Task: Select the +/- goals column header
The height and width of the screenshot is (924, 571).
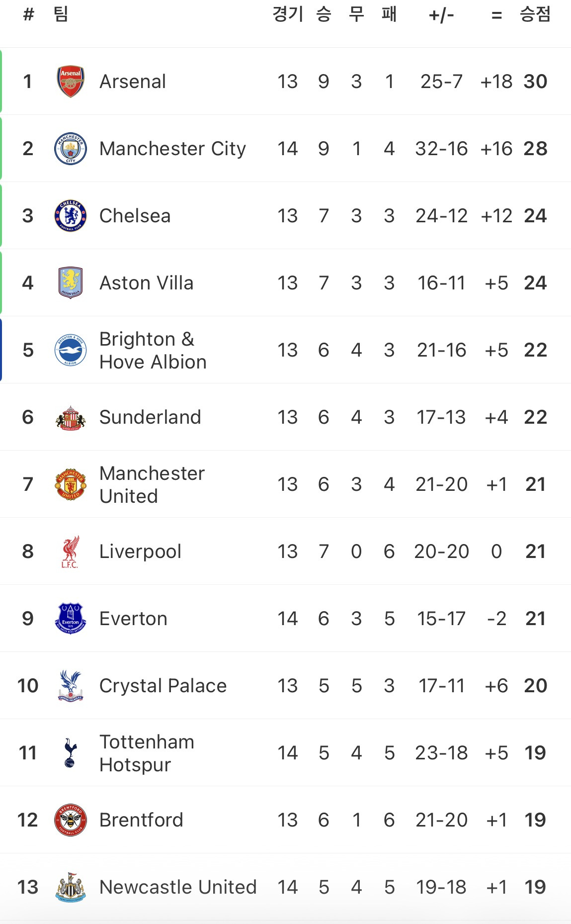Action: (441, 15)
